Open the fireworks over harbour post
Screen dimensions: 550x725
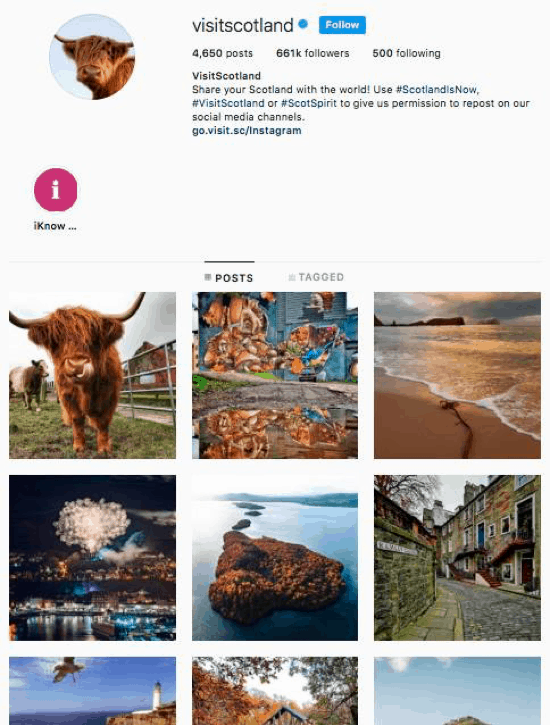[92, 558]
